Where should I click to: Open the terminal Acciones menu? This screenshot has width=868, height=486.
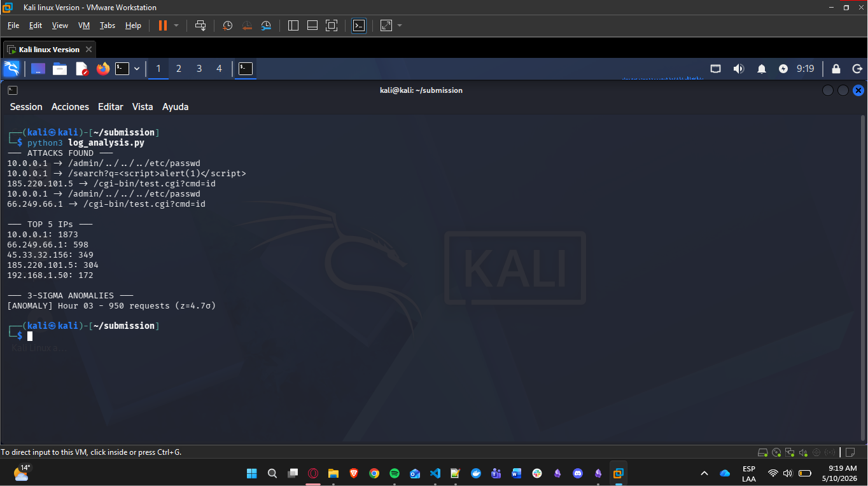click(x=70, y=107)
